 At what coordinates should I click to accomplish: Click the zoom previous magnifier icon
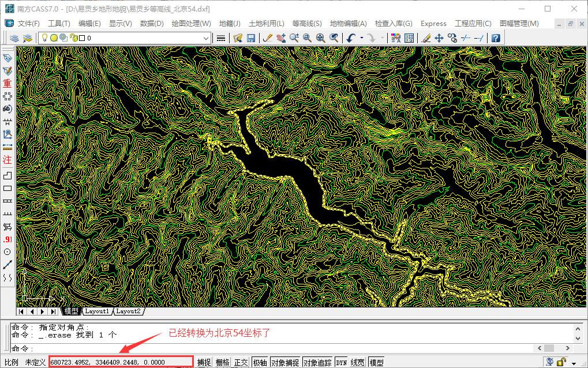coord(334,38)
